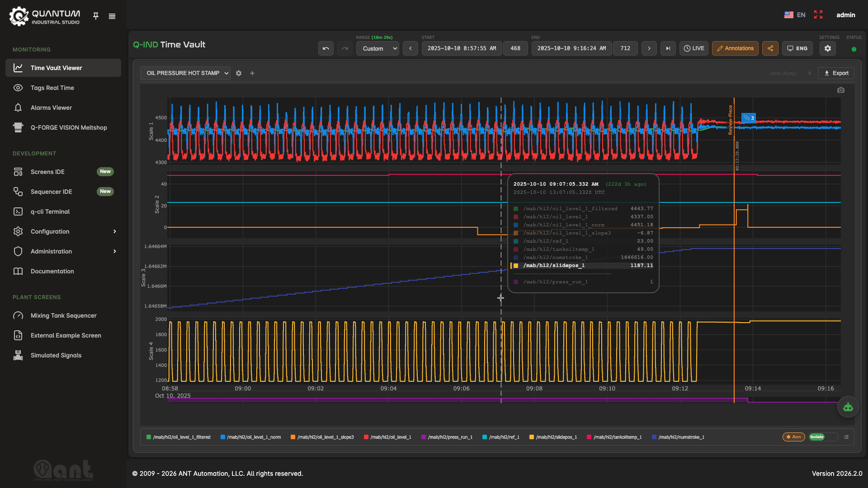The width and height of the screenshot is (868, 488).
Task: Click the 09:12 time axis label
Action: click(680, 389)
